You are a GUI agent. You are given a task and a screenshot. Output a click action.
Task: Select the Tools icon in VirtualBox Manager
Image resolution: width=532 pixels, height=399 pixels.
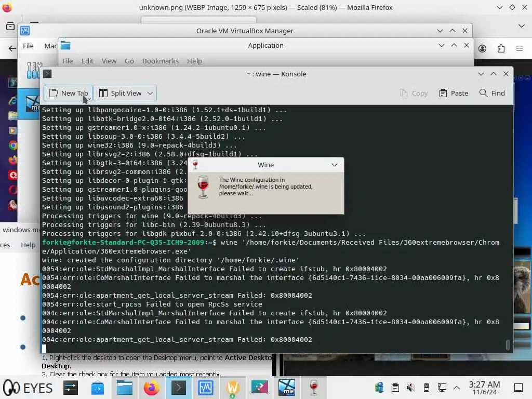[x=33, y=70]
